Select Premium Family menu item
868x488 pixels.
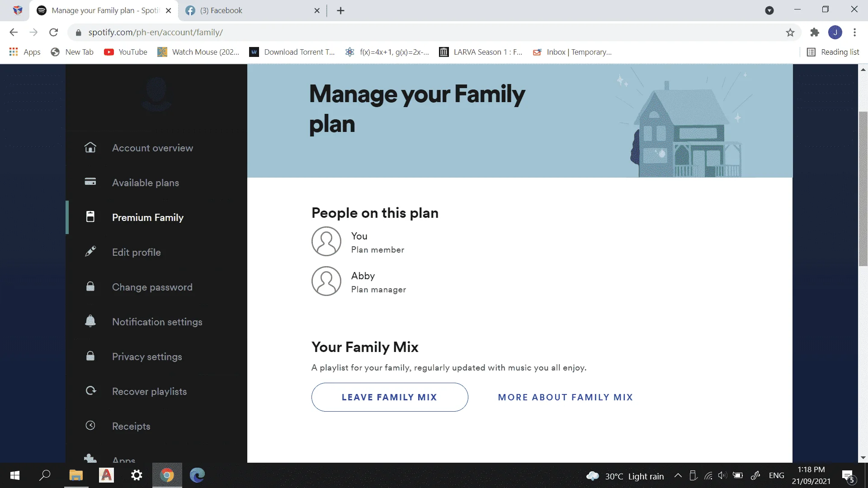point(147,217)
